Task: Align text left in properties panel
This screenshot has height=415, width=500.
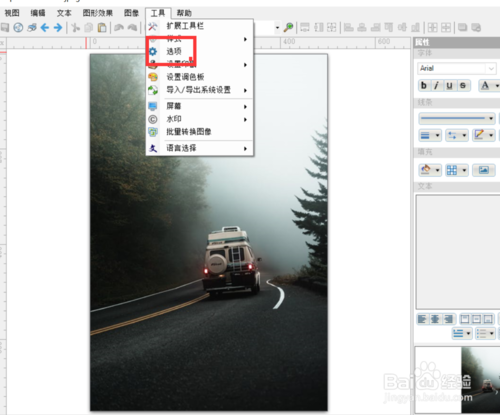Action: pyautogui.click(x=422, y=319)
